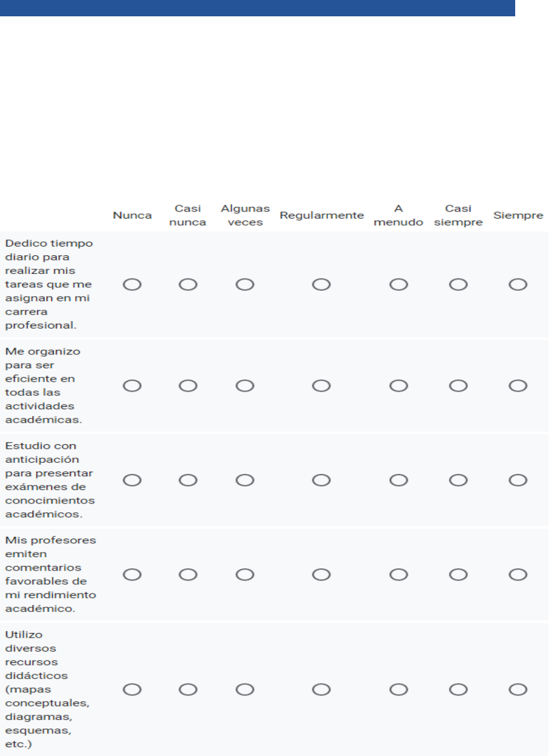The width and height of the screenshot is (549, 756).
Task: Select 'Siempre' for 'Dedico tiempo diario' row
Action: coord(518,284)
